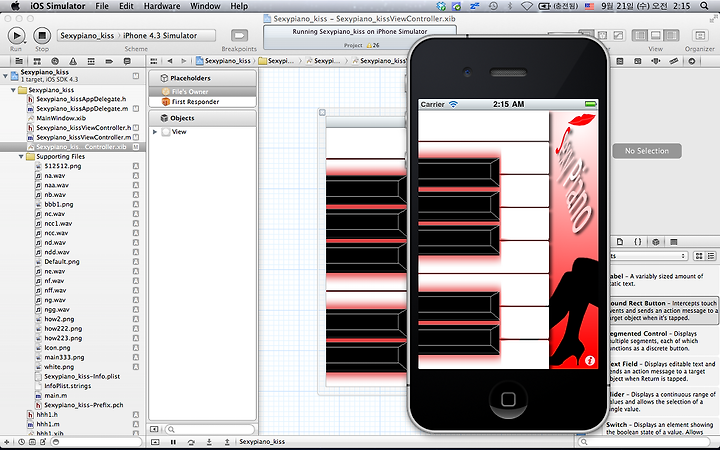Show the Quick Help inspector
This screenshot has height=450, width=720.
pyautogui.click(x=619, y=61)
